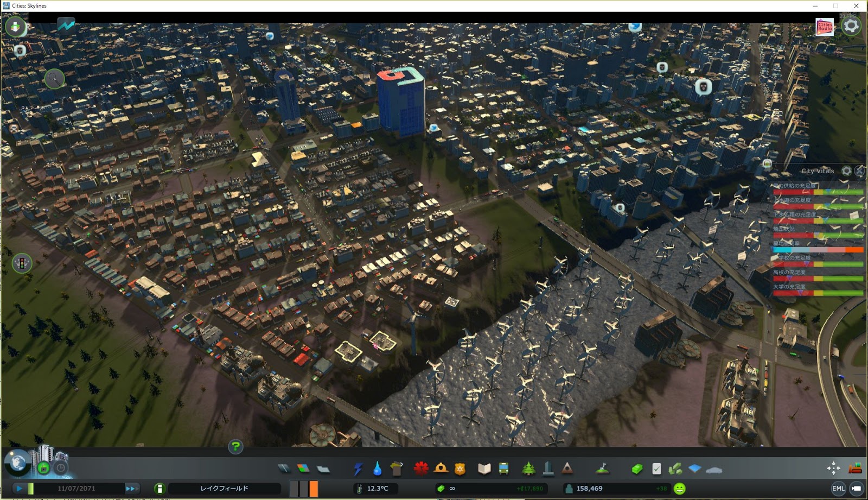Click the green happiness smiley face
Screen dimensions: 868x500
pos(679,489)
